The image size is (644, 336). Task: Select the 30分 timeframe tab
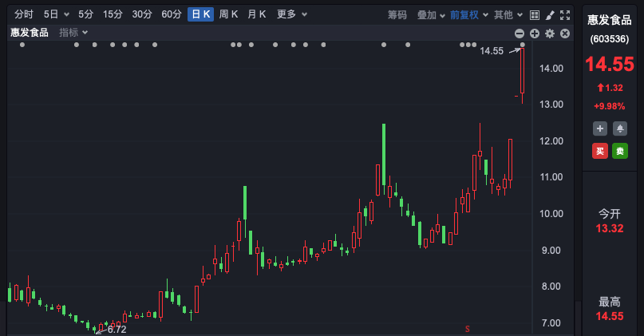pyautogui.click(x=142, y=14)
